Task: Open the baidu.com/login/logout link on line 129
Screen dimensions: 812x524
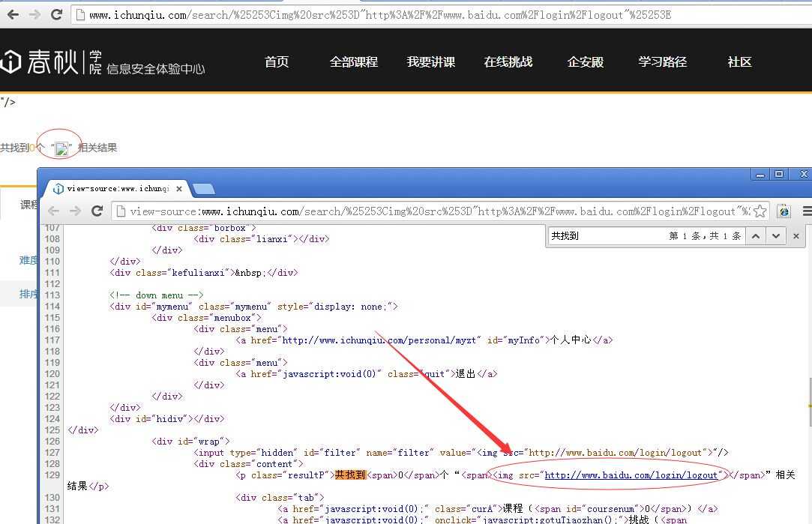Action: pyautogui.click(x=631, y=475)
